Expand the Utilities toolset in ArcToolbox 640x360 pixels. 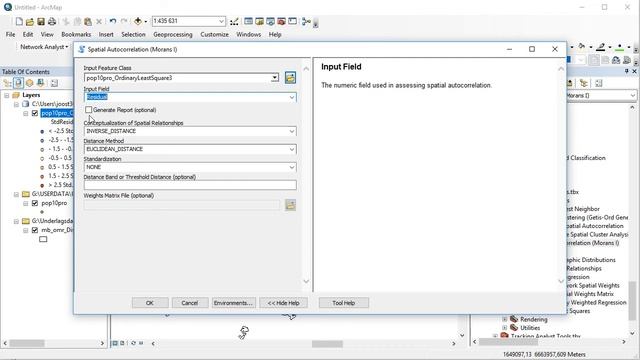(504, 328)
